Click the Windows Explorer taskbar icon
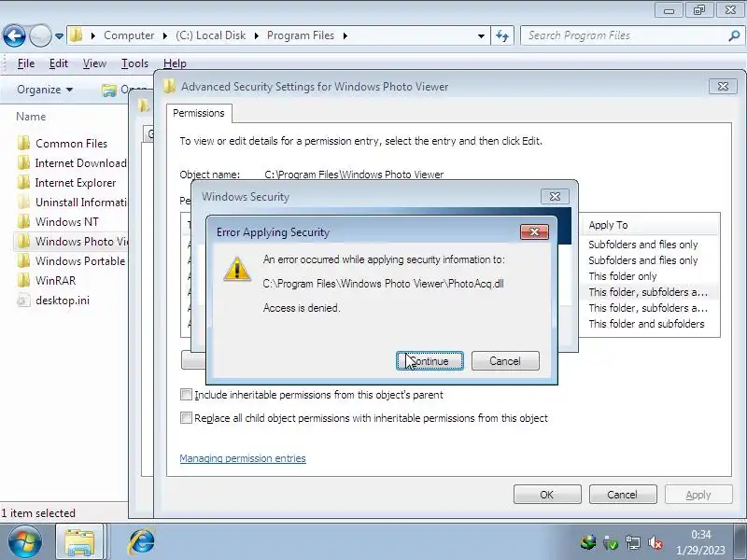The height and width of the screenshot is (560, 747). click(79, 542)
